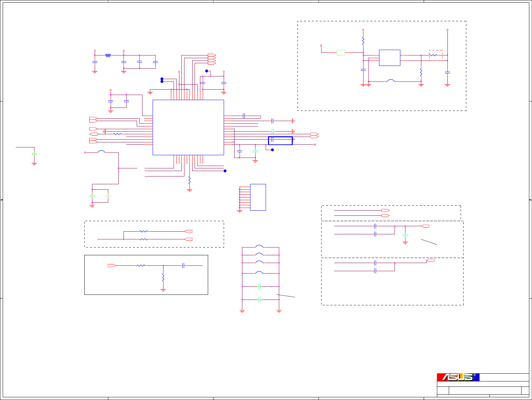Click the four stacked ports above the IC
This screenshot has height=400, width=532.
click(x=212, y=59)
